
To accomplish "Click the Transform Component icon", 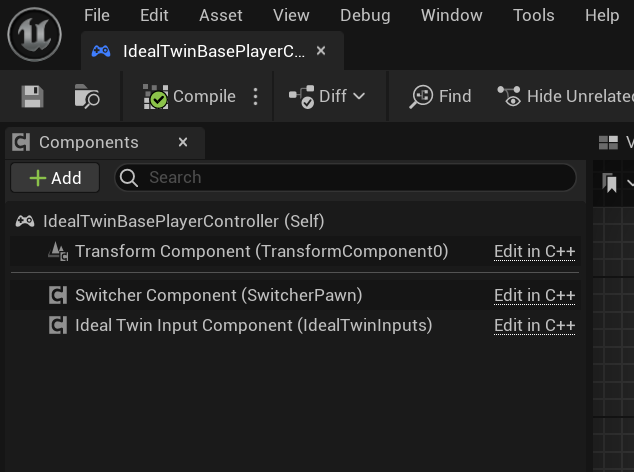I will 58,252.
